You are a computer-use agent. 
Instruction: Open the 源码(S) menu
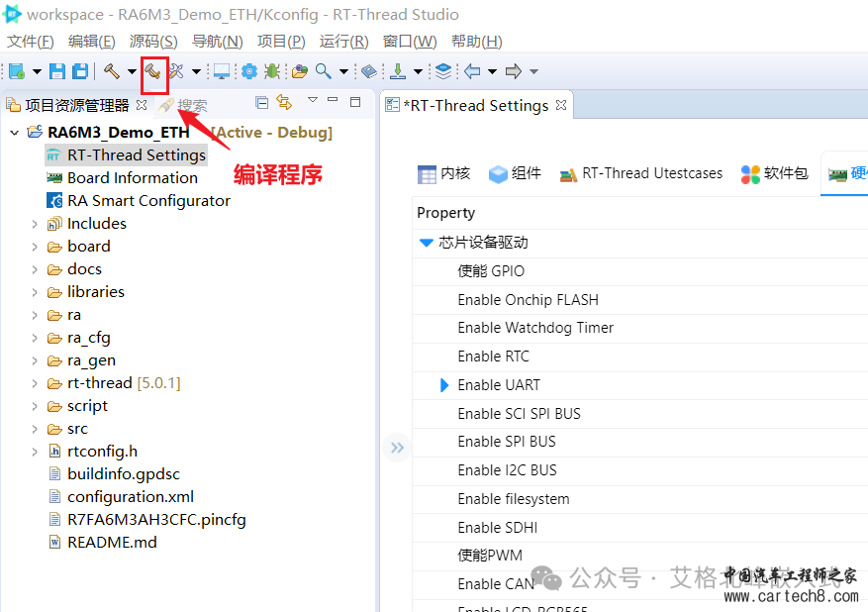pos(153,42)
